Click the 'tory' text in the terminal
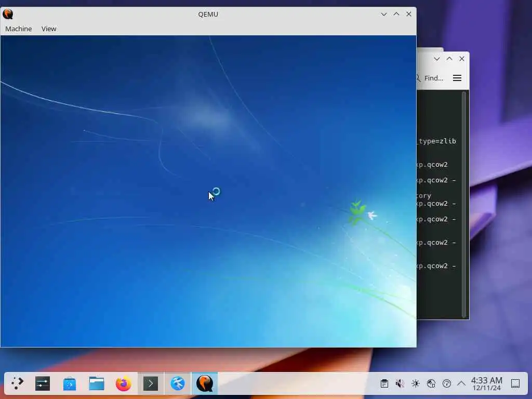532x399 pixels. tap(424, 196)
